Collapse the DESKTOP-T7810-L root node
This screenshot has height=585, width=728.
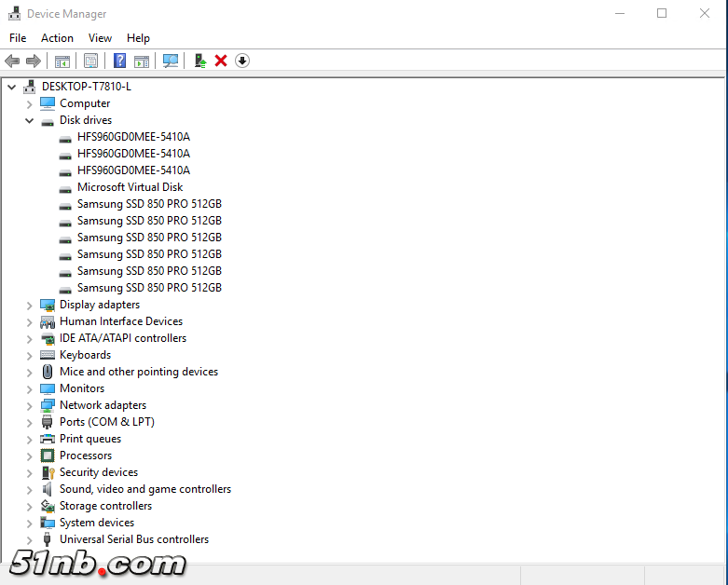tap(12, 87)
